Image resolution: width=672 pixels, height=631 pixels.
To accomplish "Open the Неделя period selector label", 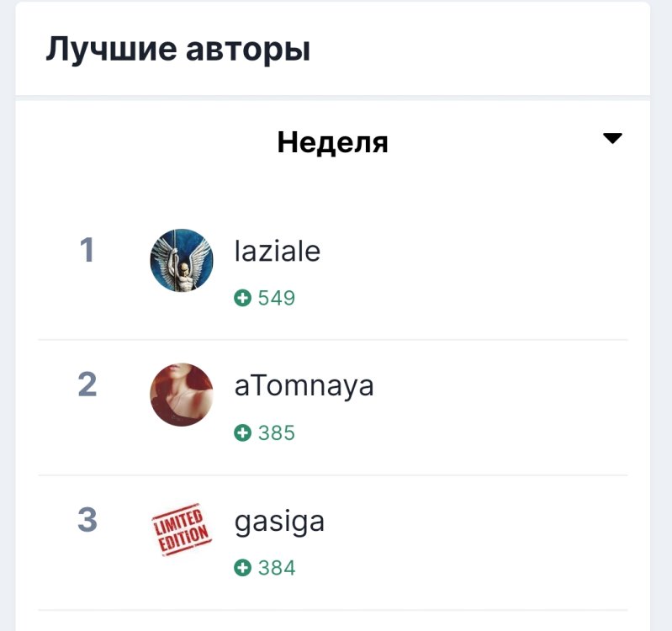I will pos(332,143).
